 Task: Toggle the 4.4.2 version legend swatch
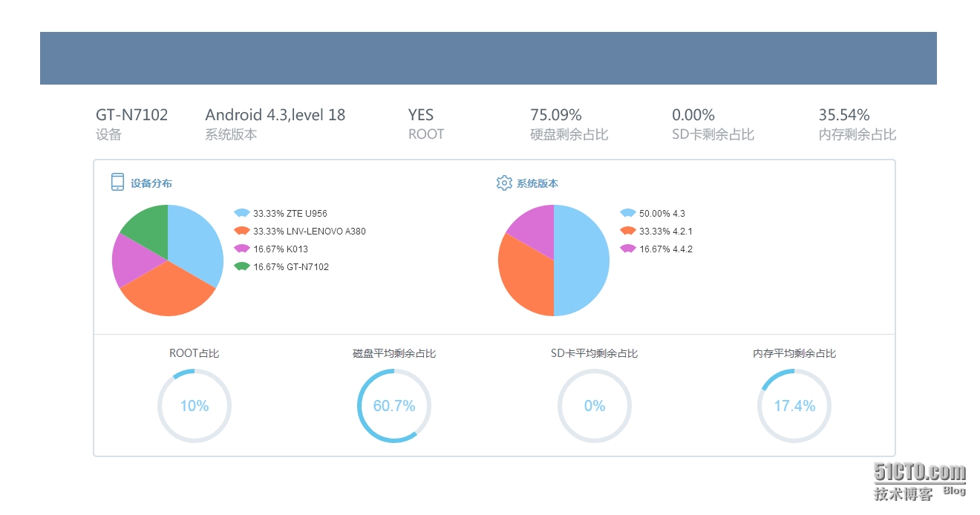628,249
